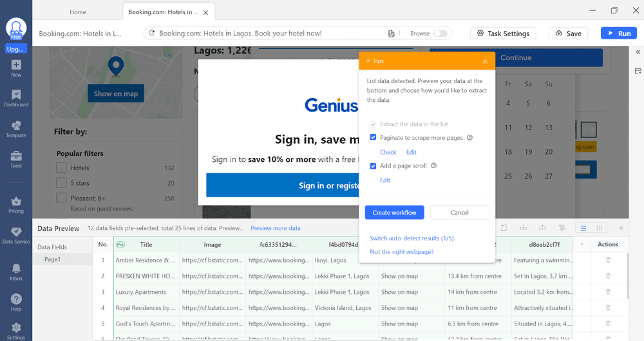Toggle the Browse mode switch

coord(440,34)
